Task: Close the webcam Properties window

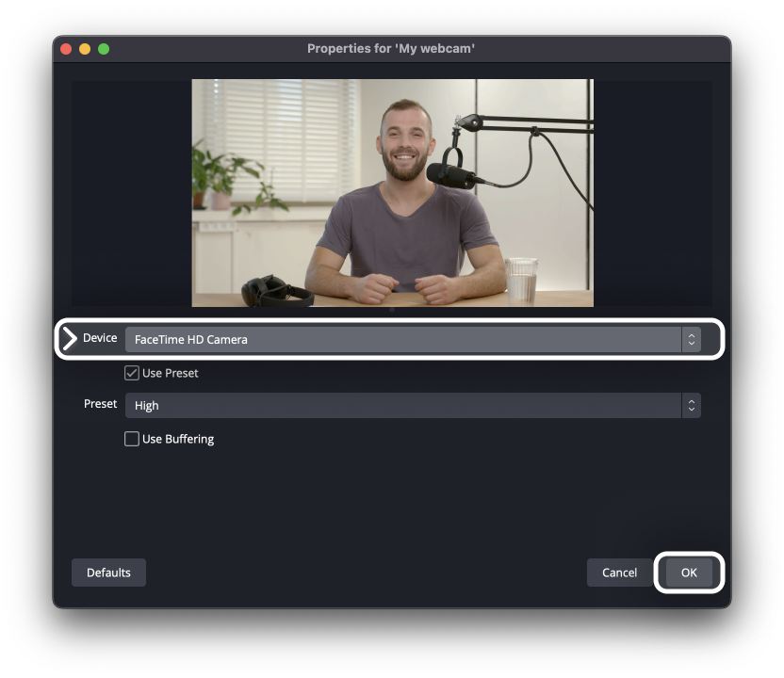Action: pyautogui.click(x=66, y=49)
